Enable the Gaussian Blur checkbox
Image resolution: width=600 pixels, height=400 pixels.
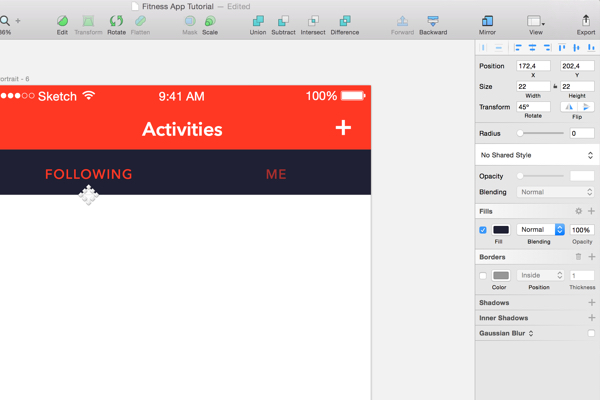pos(591,333)
